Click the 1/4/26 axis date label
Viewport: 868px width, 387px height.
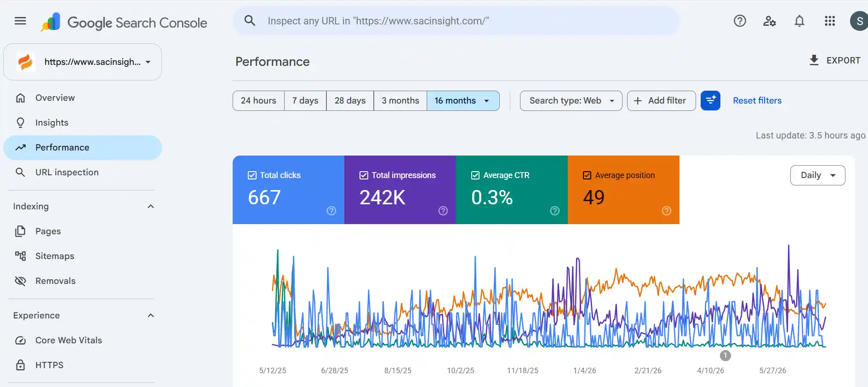click(x=584, y=371)
